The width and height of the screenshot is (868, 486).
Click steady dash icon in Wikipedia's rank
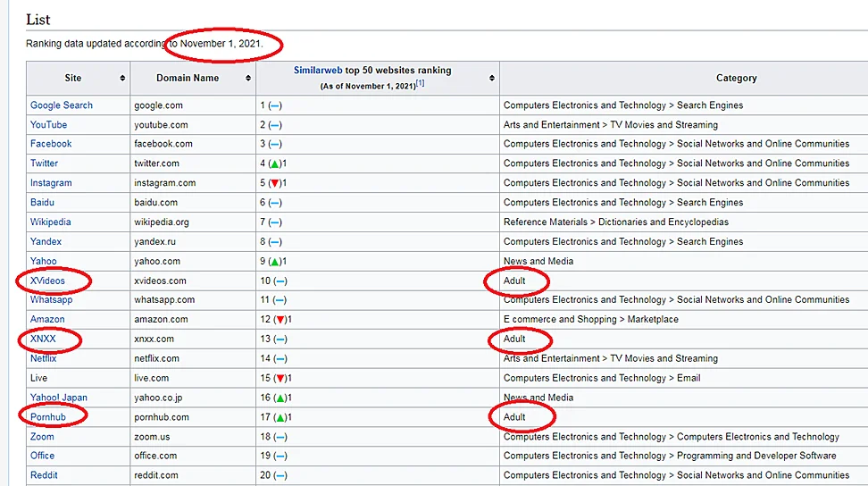pyautogui.click(x=274, y=222)
